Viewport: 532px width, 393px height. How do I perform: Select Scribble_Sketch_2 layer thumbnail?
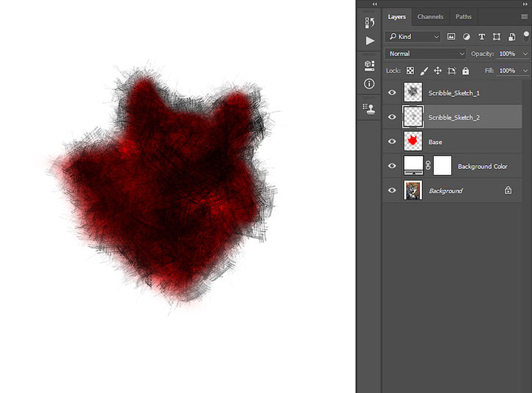[413, 117]
